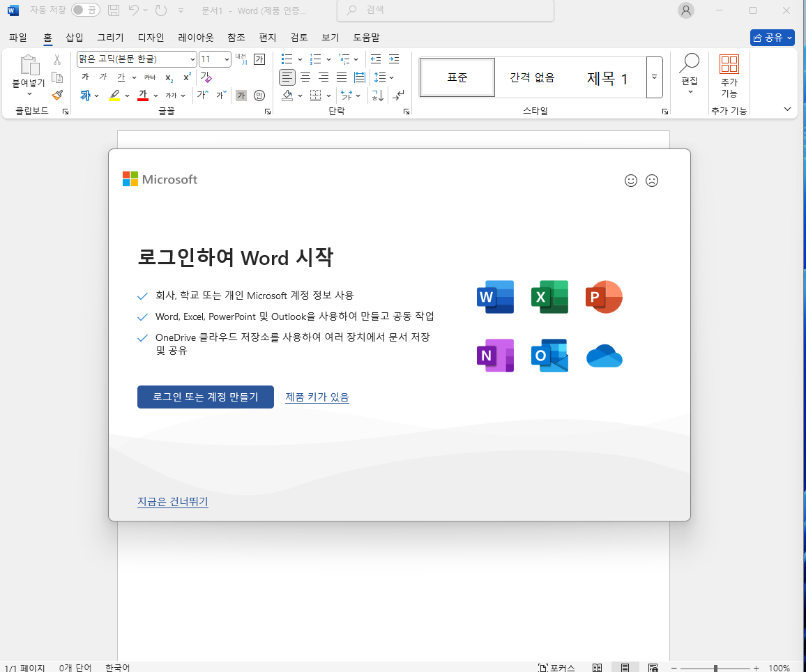Expand the customize quick access toolbar arrow
The height and width of the screenshot is (672, 806).
(181, 10)
